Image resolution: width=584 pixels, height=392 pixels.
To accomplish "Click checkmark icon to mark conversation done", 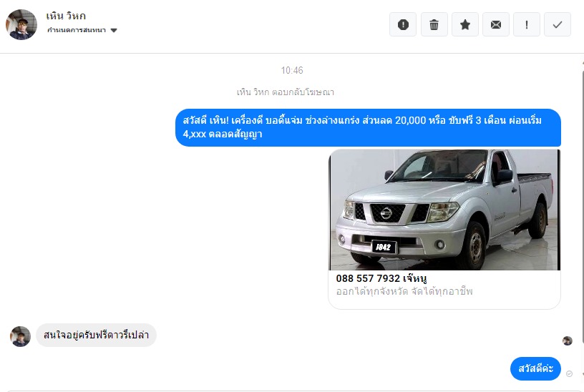I will (558, 25).
